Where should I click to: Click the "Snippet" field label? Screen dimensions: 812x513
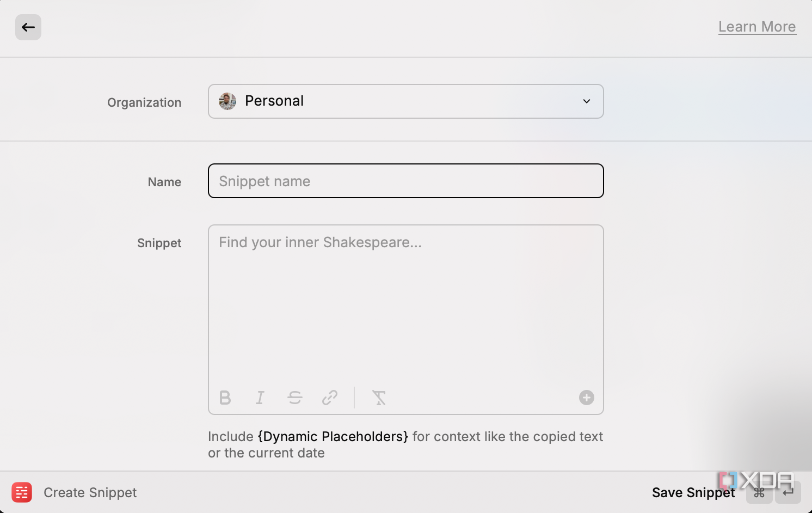pos(159,243)
